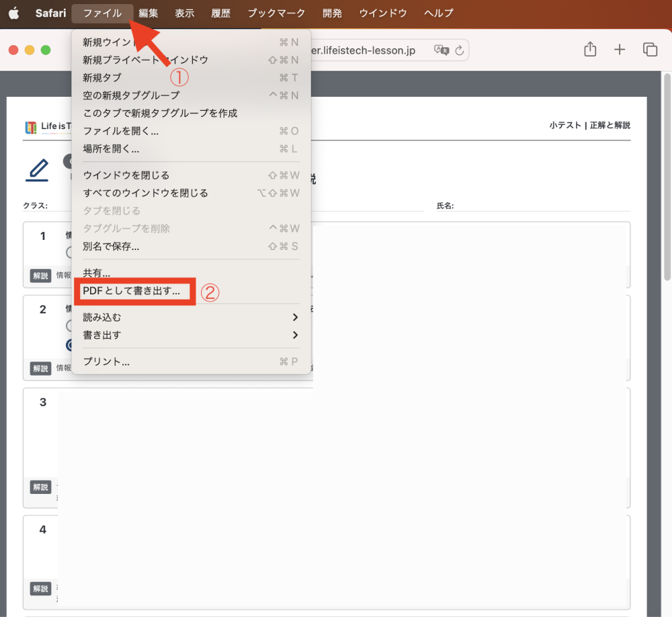Viewport: 672px width, 625px height.
Task: Reload the page with the refresh icon
Action: tap(460, 50)
